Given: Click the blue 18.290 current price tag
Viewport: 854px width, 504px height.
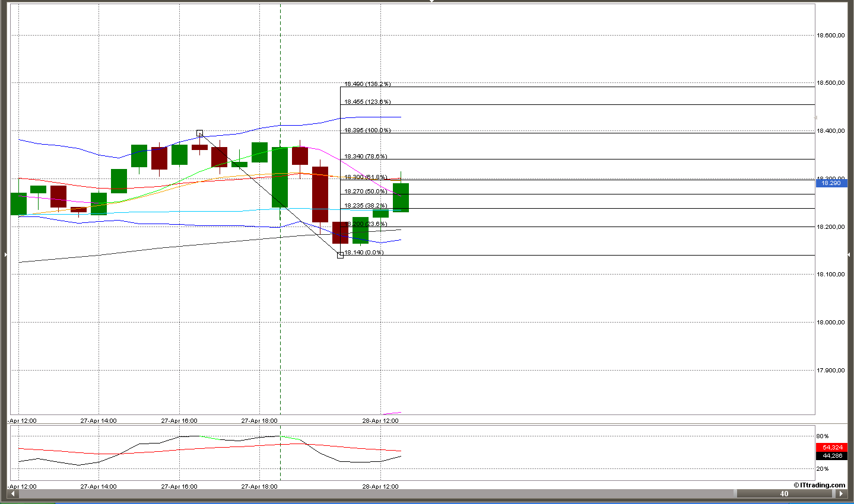Looking at the screenshot, I should (x=831, y=183).
